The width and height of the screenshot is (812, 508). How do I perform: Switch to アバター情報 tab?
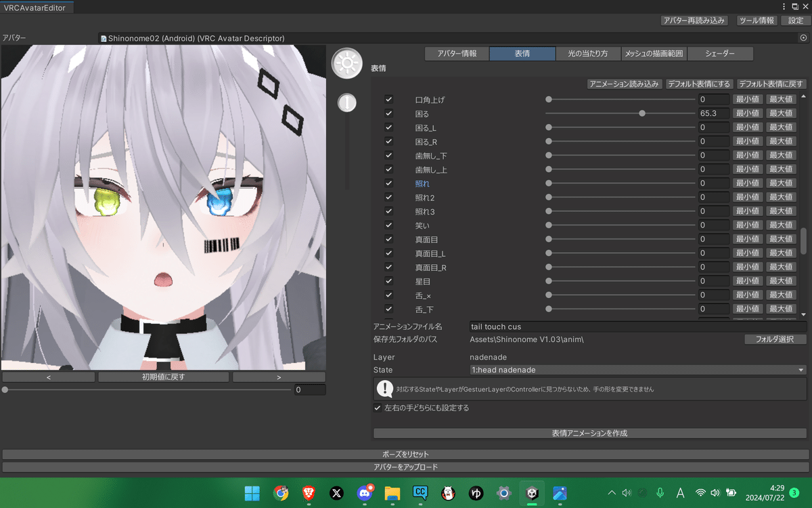pos(457,54)
